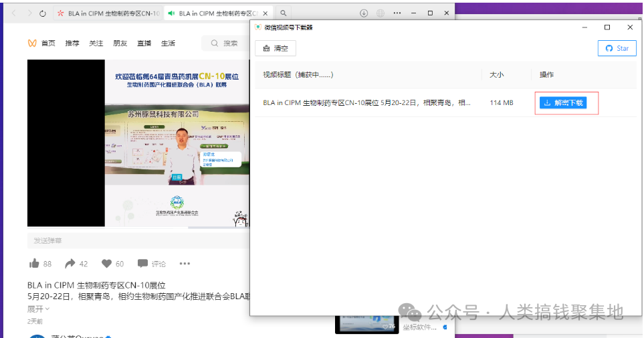Open the 关注 tab
Image resolution: width=644 pixels, height=338 pixels.
click(x=96, y=44)
